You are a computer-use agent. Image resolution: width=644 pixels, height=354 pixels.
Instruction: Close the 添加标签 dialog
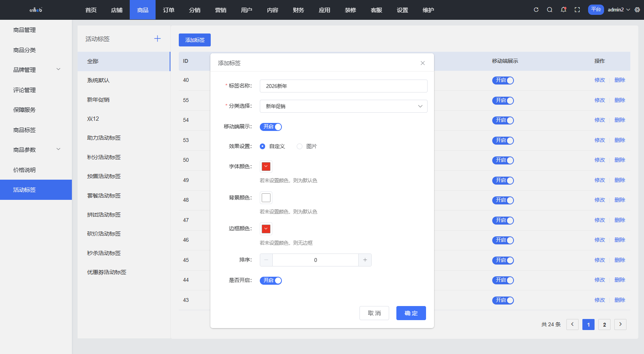(x=423, y=63)
